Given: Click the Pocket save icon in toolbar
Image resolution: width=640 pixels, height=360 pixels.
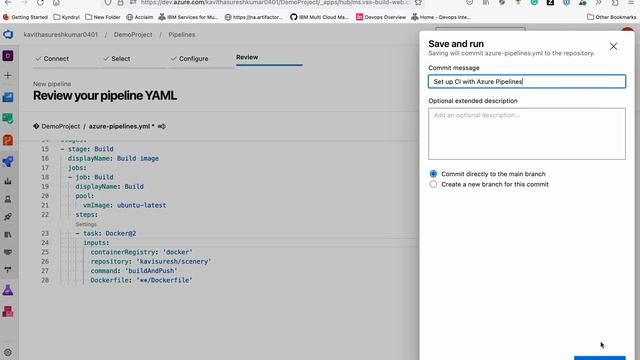Looking at the screenshot, I should click(x=469, y=2).
